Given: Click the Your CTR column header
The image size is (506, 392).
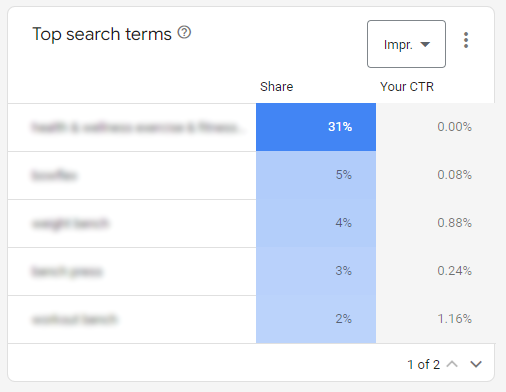Looking at the screenshot, I should tap(407, 87).
